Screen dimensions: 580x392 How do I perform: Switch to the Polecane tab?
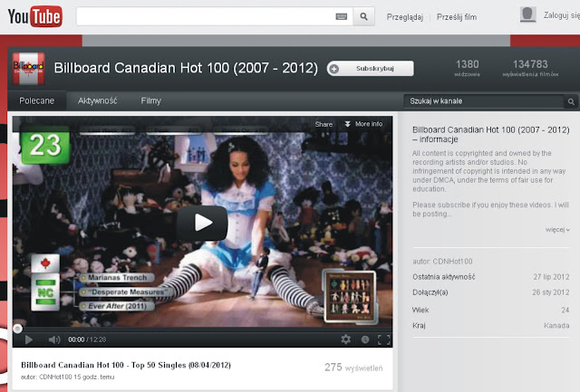pos(36,100)
